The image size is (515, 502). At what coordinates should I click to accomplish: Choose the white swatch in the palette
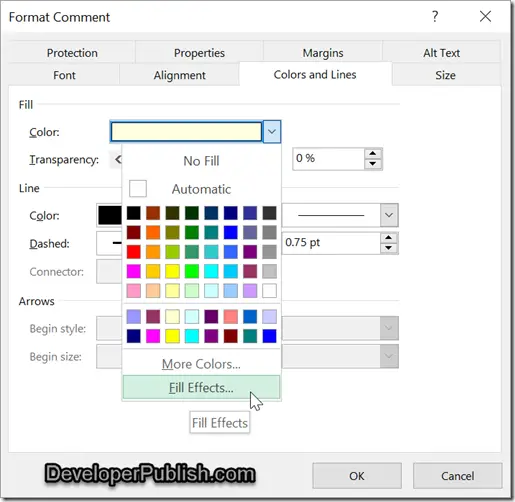coord(269,291)
